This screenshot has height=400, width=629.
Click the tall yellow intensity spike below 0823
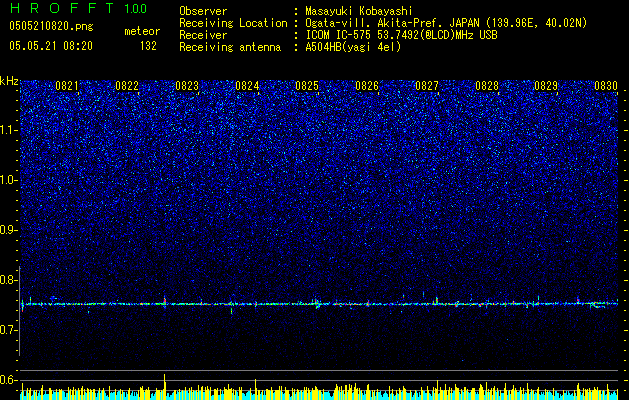click(164, 386)
